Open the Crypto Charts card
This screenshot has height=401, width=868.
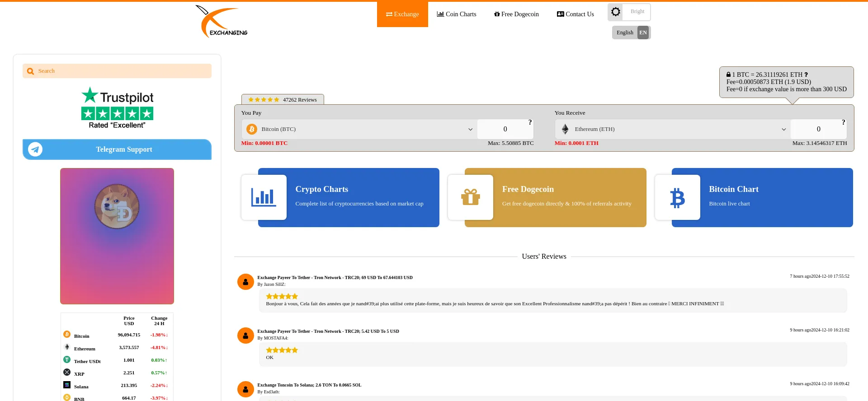[349, 197]
